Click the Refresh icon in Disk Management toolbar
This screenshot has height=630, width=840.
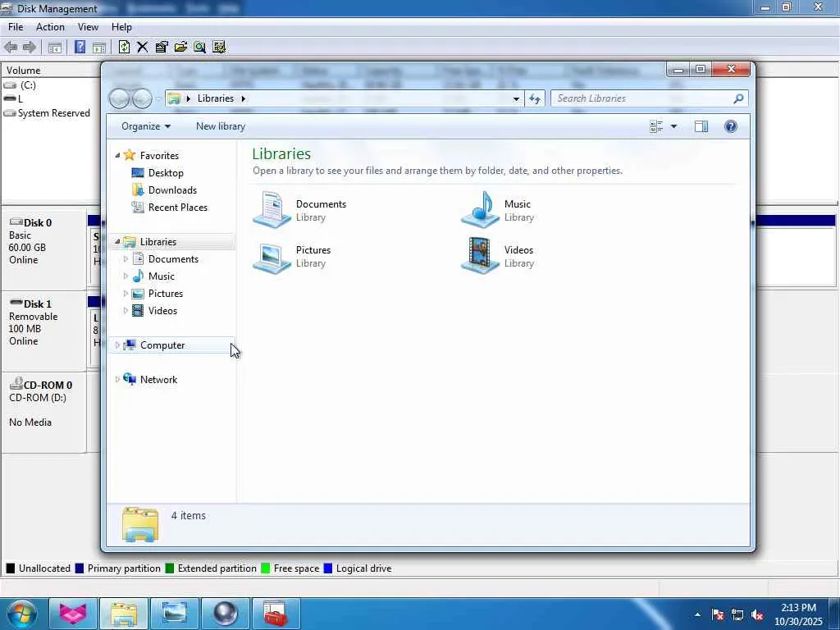point(125,47)
